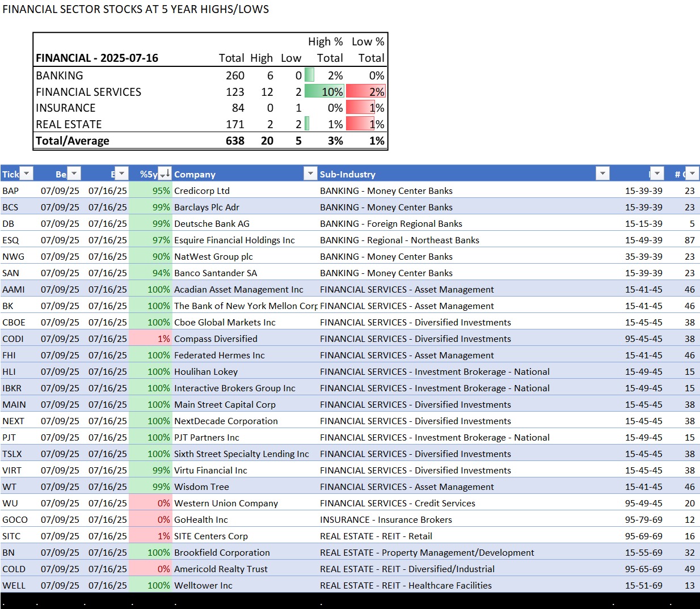The image size is (700, 609).
Task: Select the INSURANCE summary row label
Action: pyautogui.click(x=66, y=108)
